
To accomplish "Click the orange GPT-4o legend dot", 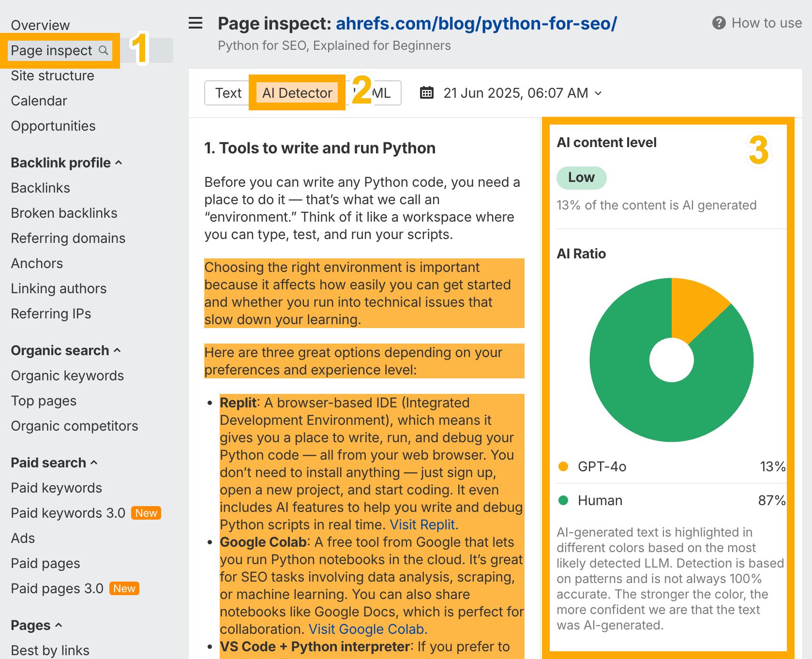I will pos(563,467).
